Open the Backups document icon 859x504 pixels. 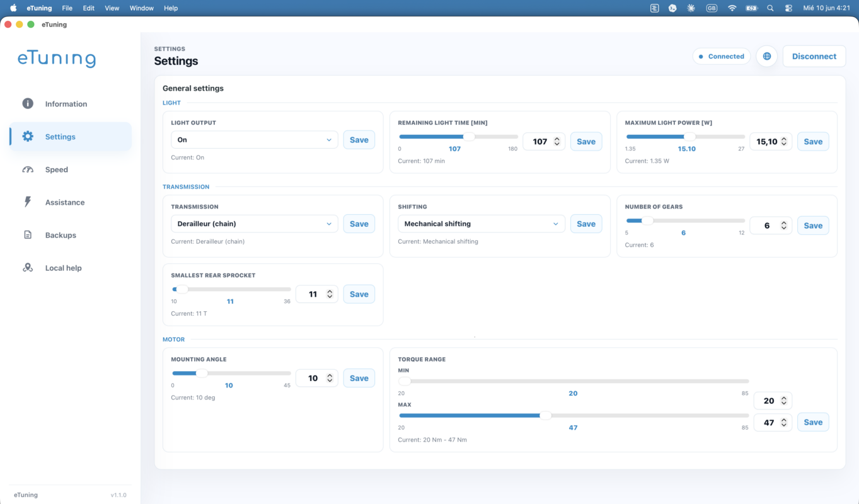[28, 235]
